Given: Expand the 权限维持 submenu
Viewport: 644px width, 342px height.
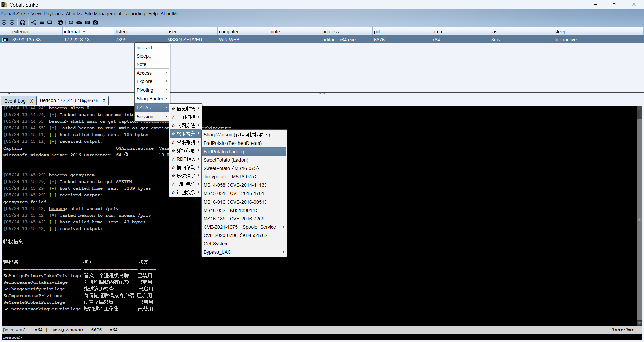Looking at the screenshot, I should pyautogui.click(x=185, y=142).
